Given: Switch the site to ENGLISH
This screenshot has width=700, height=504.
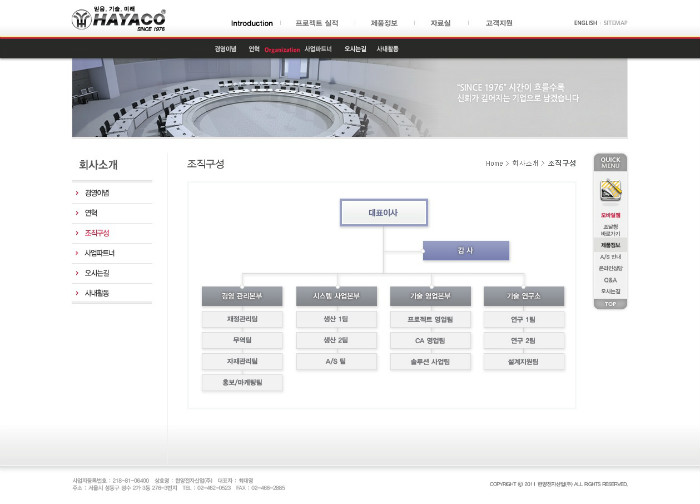Looking at the screenshot, I should (x=585, y=23).
